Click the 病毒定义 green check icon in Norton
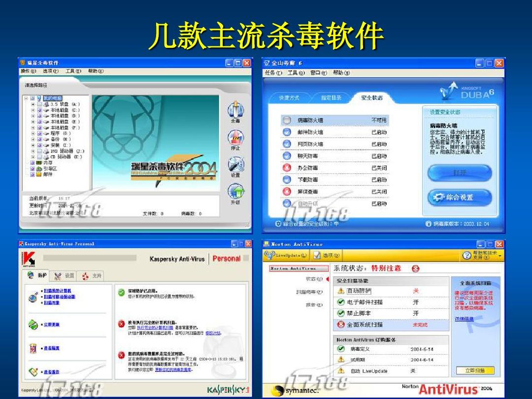The height and width of the screenshot is (399, 532). pos(341,349)
